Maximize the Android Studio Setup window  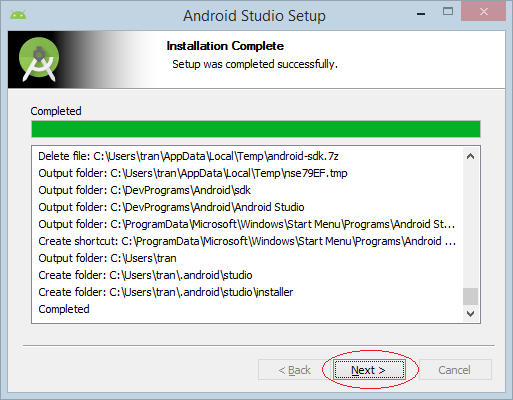click(x=448, y=12)
